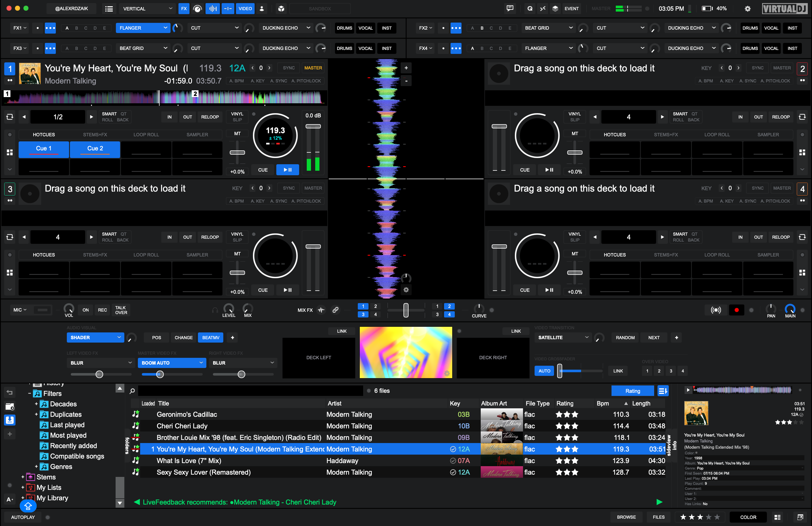Toggle deck 1 loop icon

[10, 117]
